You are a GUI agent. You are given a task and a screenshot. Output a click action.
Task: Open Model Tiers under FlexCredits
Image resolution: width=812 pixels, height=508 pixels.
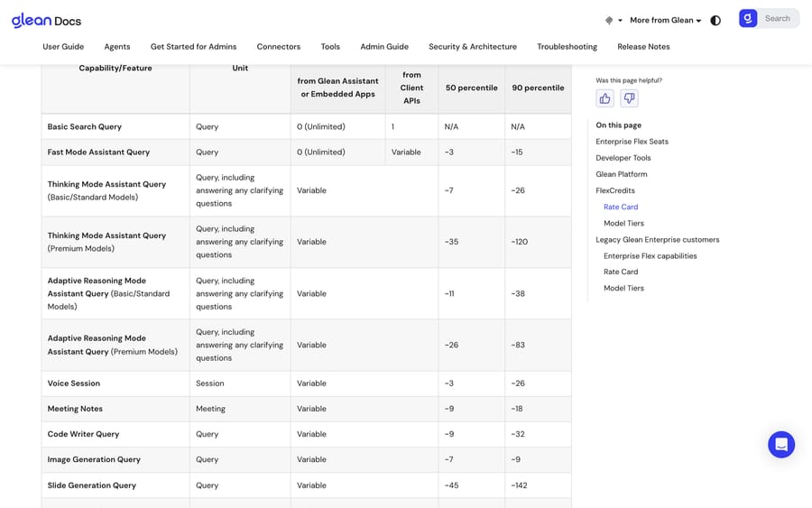click(x=624, y=223)
